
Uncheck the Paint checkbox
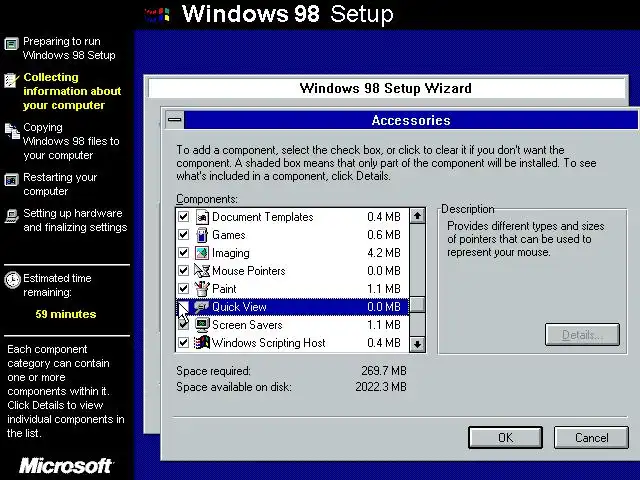coord(184,289)
